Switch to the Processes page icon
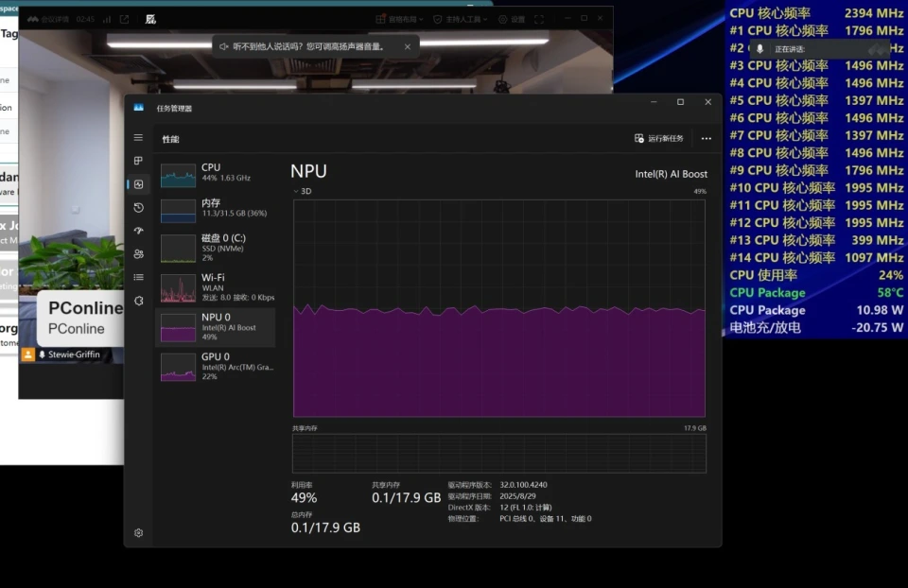This screenshot has width=908, height=588. click(x=138, y=161)
